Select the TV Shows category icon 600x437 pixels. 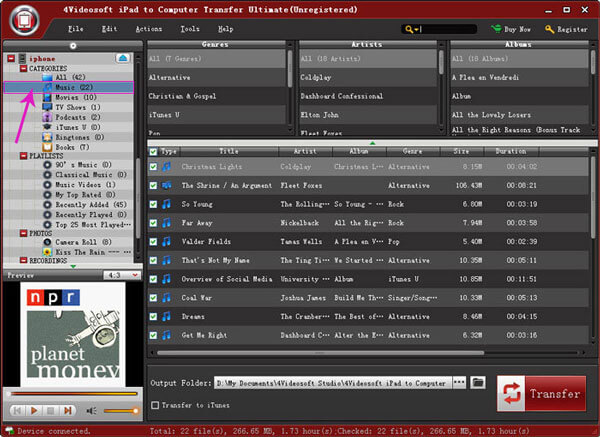point(48,107)
